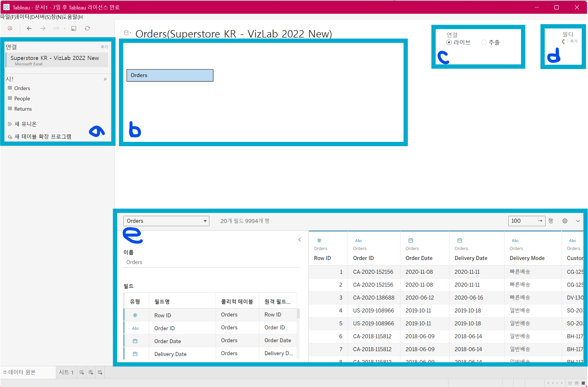Collapse the metadata pane left chevron
This screenshot has height=387, width=588.
click(299, 240)
